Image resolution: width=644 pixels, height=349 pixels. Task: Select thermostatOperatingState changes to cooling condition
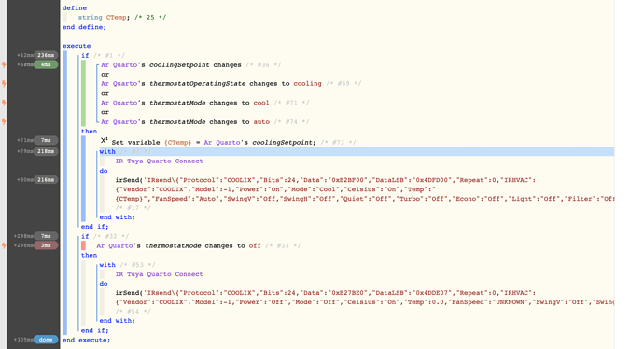click(231, 84)
